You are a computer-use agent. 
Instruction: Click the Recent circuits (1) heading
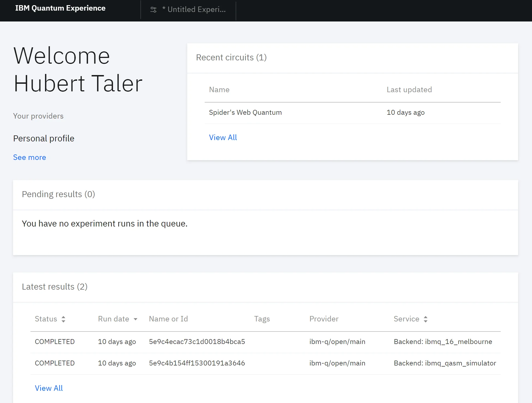click(231, 58)
